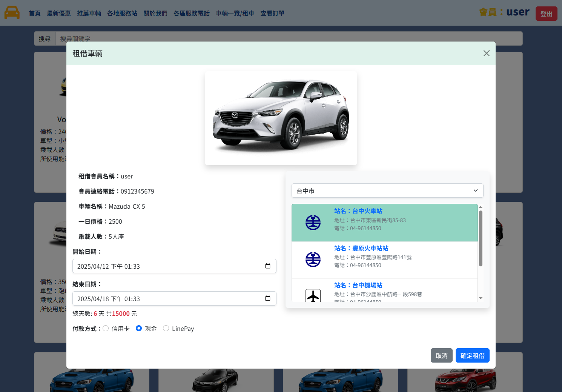The width and height of the screenshot is (562, 392).
Task: Click 一日價格：2500 text
Action: (x=100, y=221)
